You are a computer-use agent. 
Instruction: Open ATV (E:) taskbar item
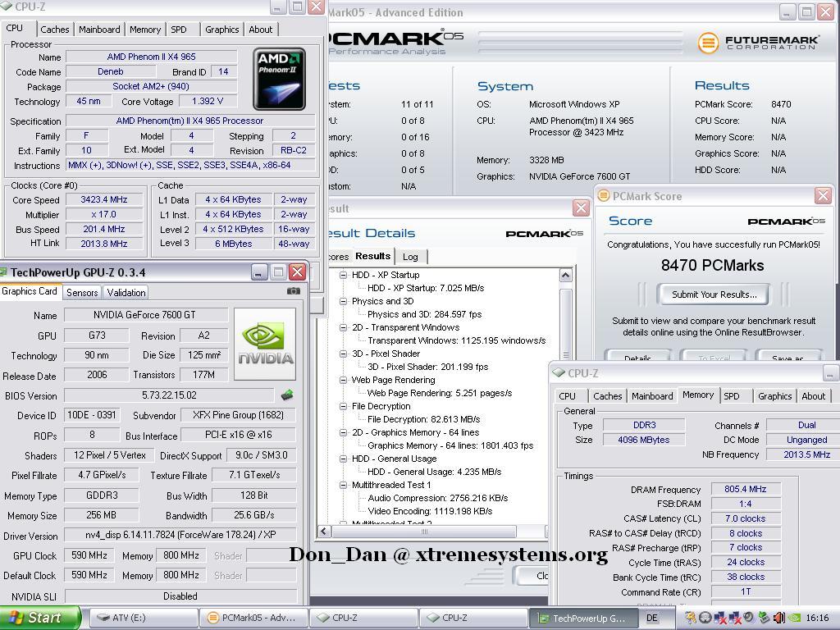(x=143, y=618)
